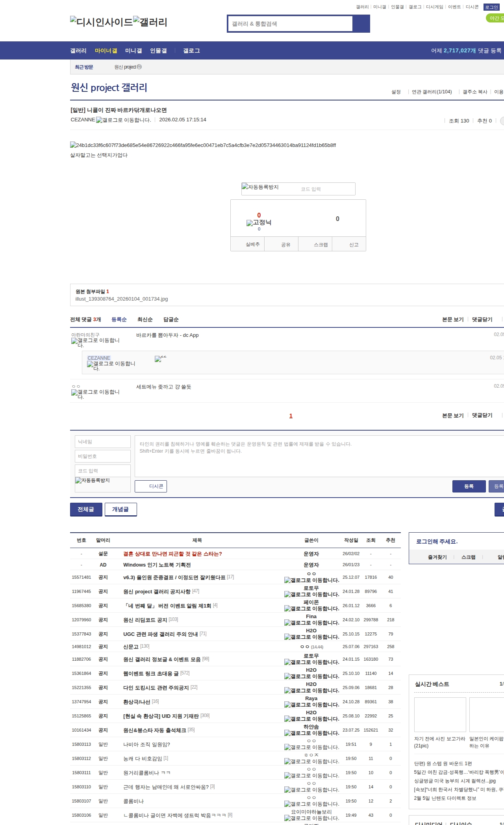Viewport: 504px width, 825px height.
Task: Click the DCcon button in comment form
Action: point(151,486)
